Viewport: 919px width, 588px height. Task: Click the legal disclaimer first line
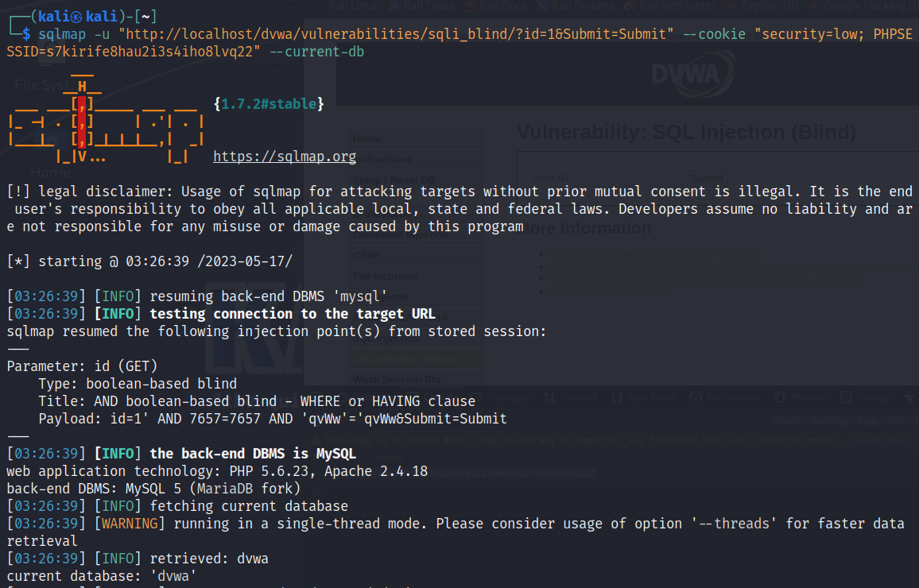pyautogui.click(x=460, y=191)
